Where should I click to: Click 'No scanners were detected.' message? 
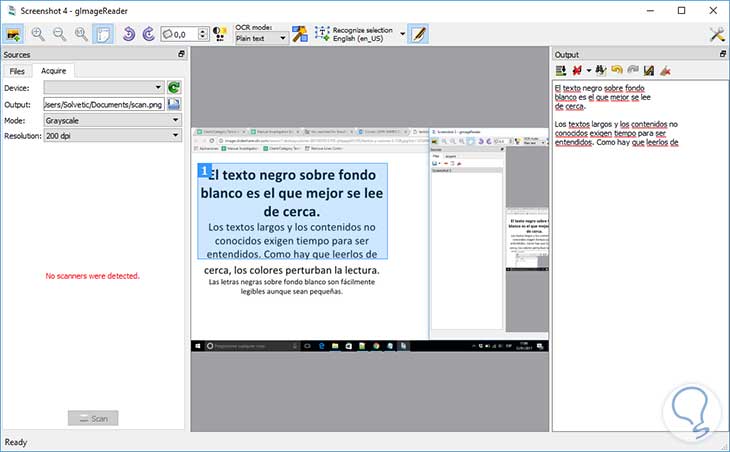click(x=92, y=276)
